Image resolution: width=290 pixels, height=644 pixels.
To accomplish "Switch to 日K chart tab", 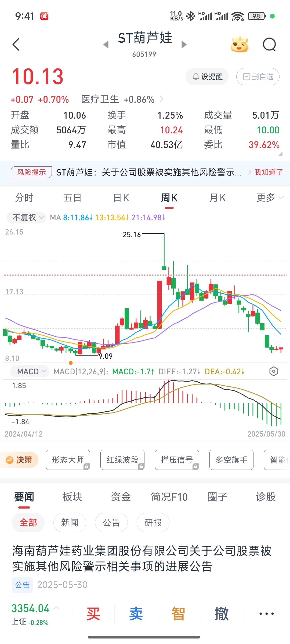I will tap(121, 198).
